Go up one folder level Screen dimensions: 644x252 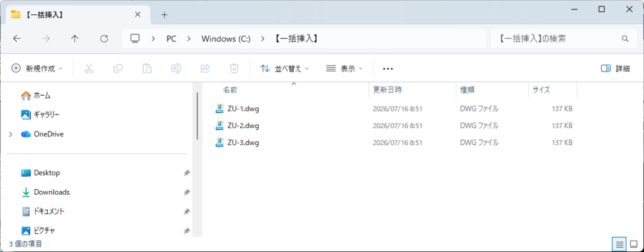coord(75,38)
